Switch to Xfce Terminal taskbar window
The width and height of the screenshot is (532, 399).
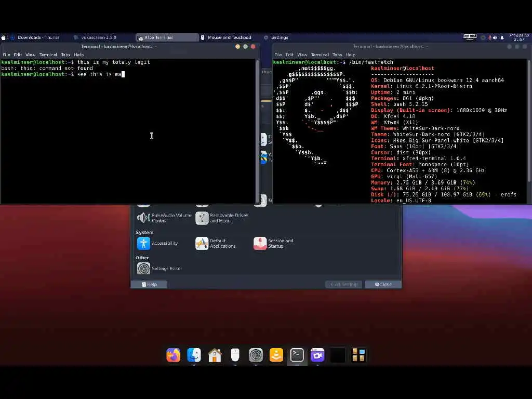[167, 37]
